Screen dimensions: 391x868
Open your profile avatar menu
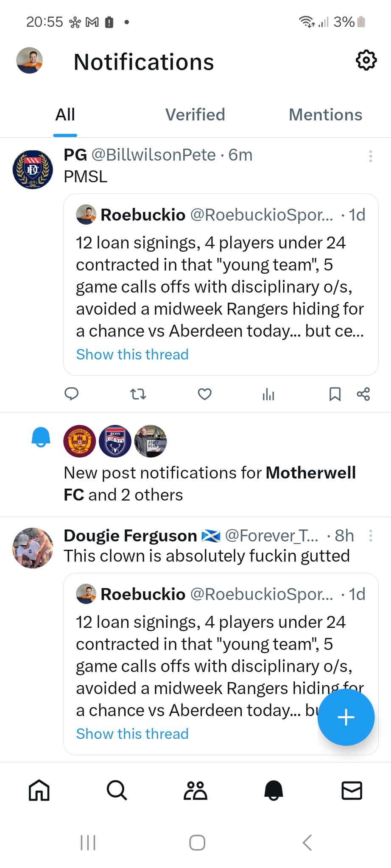coord(29,61)
